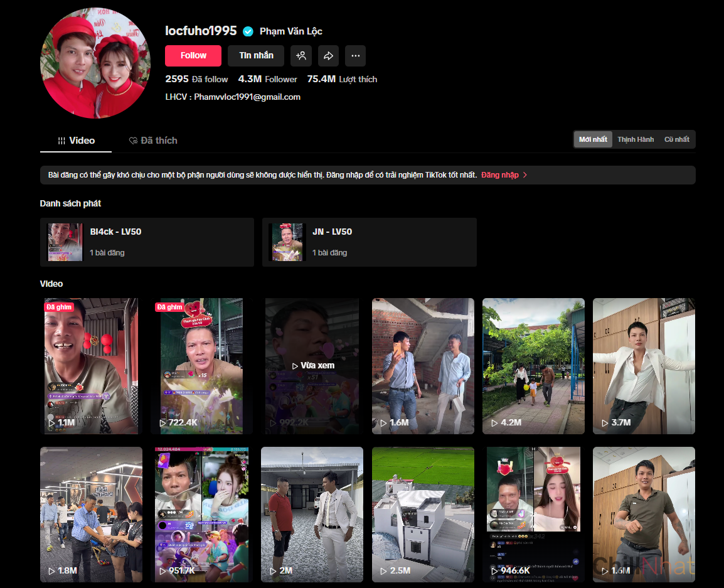Click the blue verified badge icon
Viewport: 724px width, 588px height.
coord(248,31)
